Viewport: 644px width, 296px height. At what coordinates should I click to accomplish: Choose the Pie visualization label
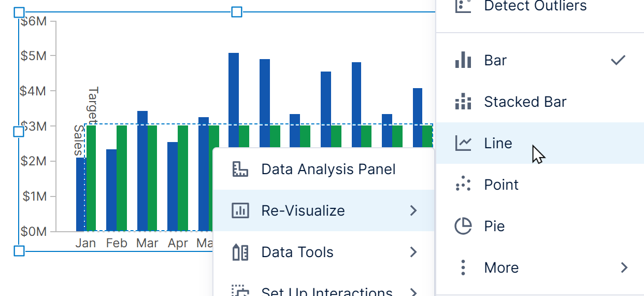click(x=494, y=226)
